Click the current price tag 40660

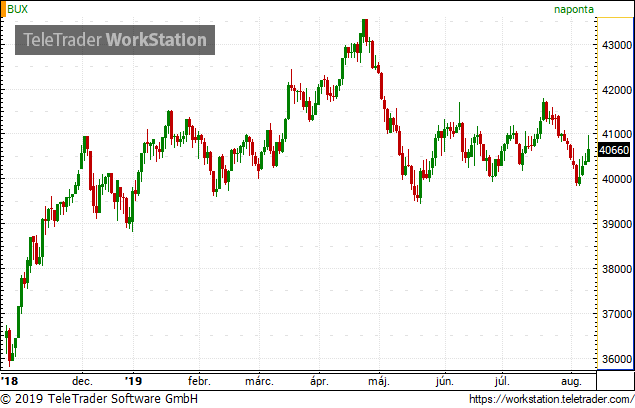(614, 150)
